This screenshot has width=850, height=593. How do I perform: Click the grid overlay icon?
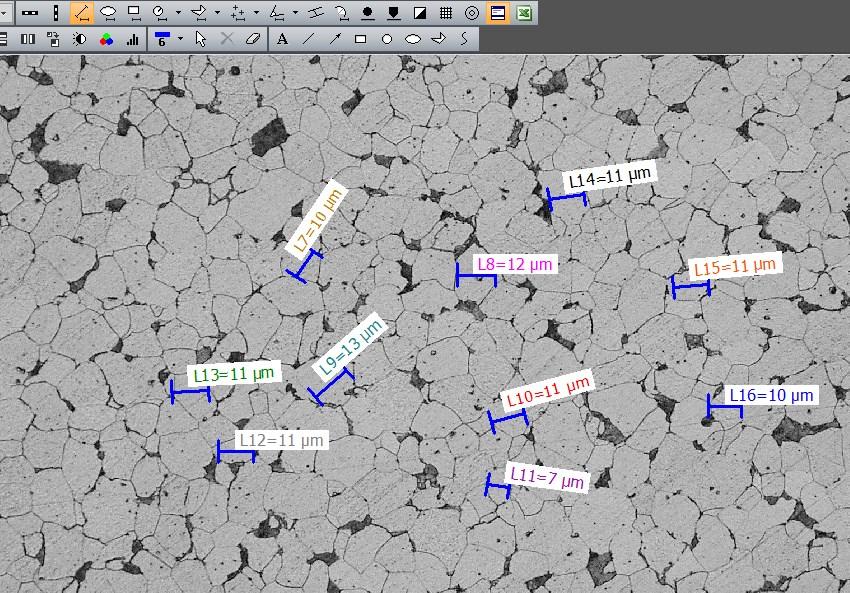click(446, 12)
